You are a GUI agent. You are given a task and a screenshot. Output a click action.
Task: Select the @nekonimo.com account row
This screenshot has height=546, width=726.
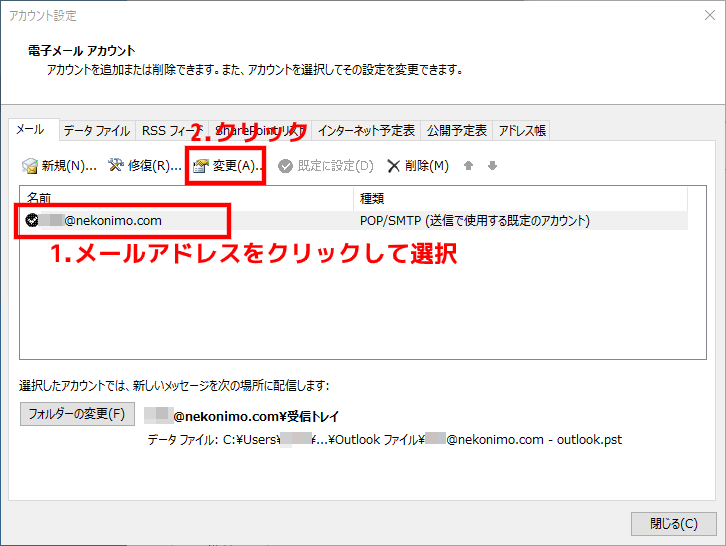(x=353, y=220)
